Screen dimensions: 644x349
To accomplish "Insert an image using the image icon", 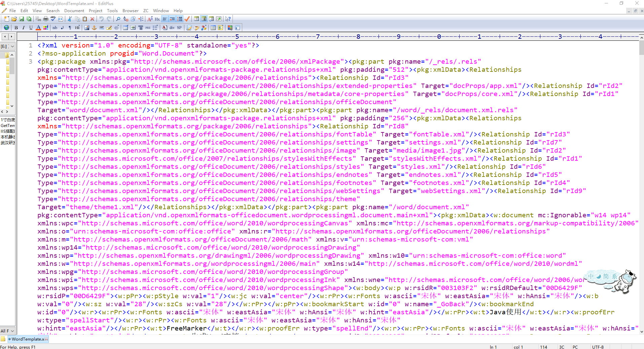I will (86, 28).
